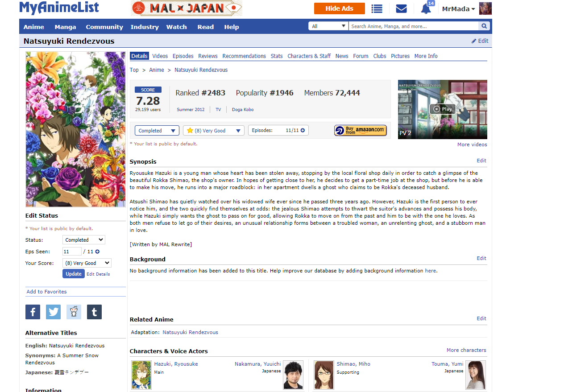Switch to the Characters & Staff tab

pyautogui.click(x=309, y=56)
